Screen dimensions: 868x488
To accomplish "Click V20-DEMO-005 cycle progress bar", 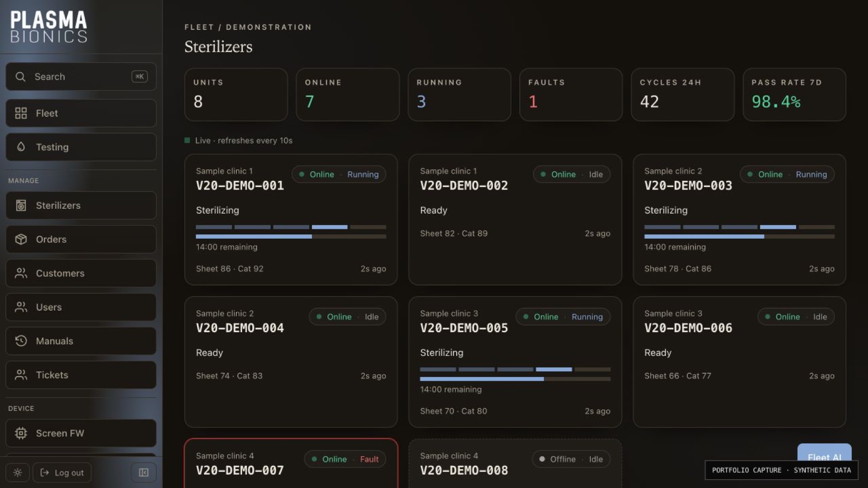I will click(x=515, y=379).
